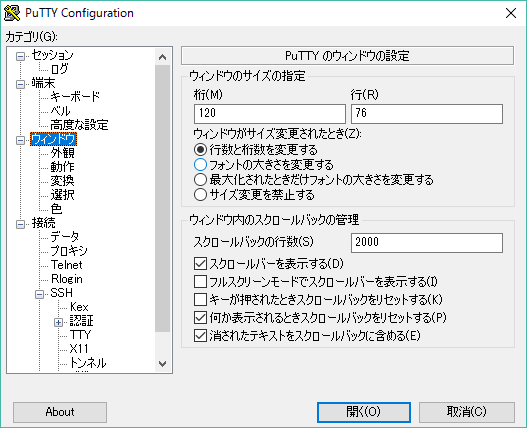This screenshot has height=428, width=527.
Task: Enable フルスクリーンモードでスクロールバーを表示する checkbox
Action: [x=315, y=281]
